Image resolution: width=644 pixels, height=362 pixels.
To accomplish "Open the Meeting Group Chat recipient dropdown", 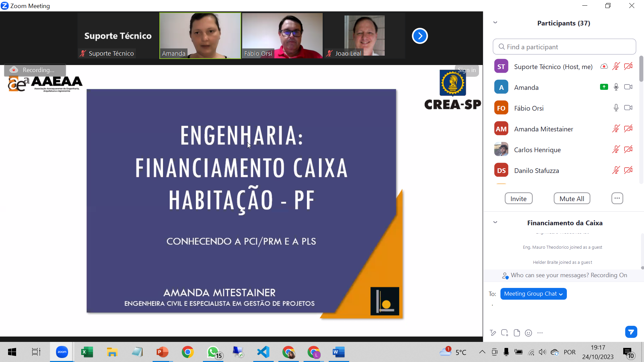I will (533, 294).
